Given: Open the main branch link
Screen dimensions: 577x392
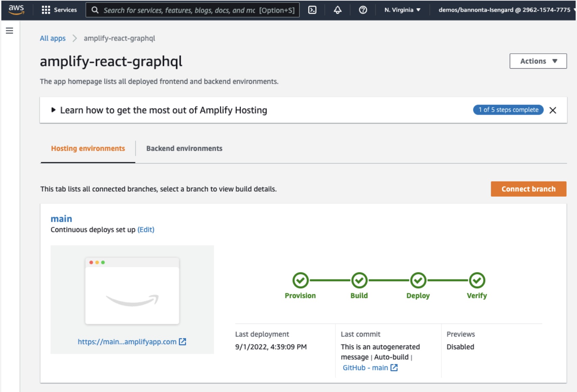Looking at the screenshot, I should pyautogui.click(x=61, y=219).
